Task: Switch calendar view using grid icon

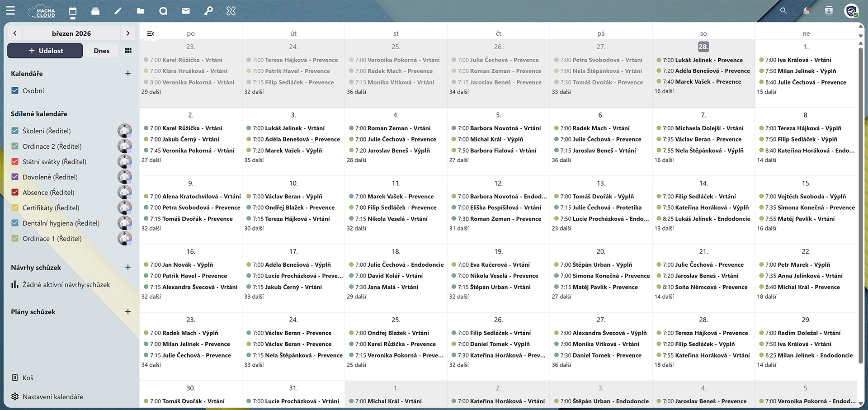Action: 128,51
